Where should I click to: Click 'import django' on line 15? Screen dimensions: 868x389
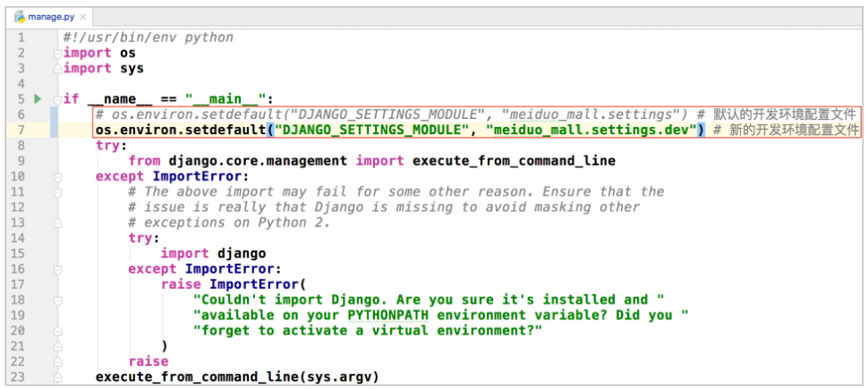(214, 253)
